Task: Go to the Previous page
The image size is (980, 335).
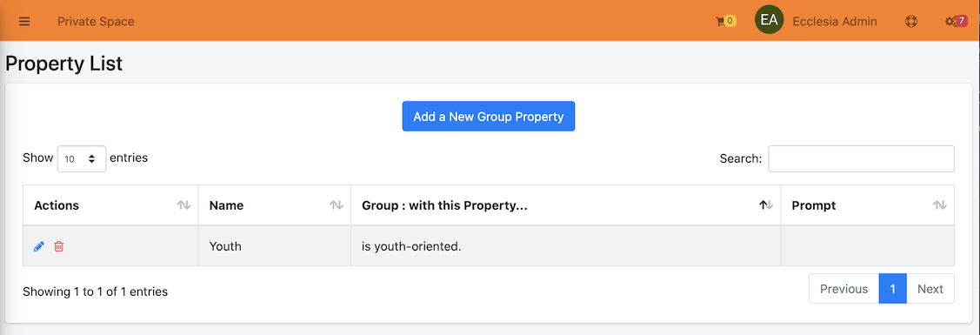Action: coord(843,289)
